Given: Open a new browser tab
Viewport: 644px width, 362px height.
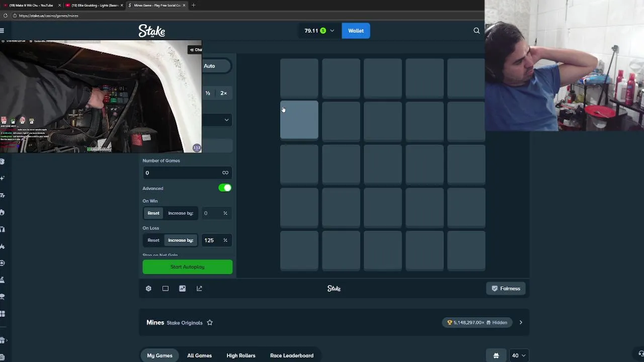Looking at the screenshot, I should pyautogui.click(x=193, y=5).
